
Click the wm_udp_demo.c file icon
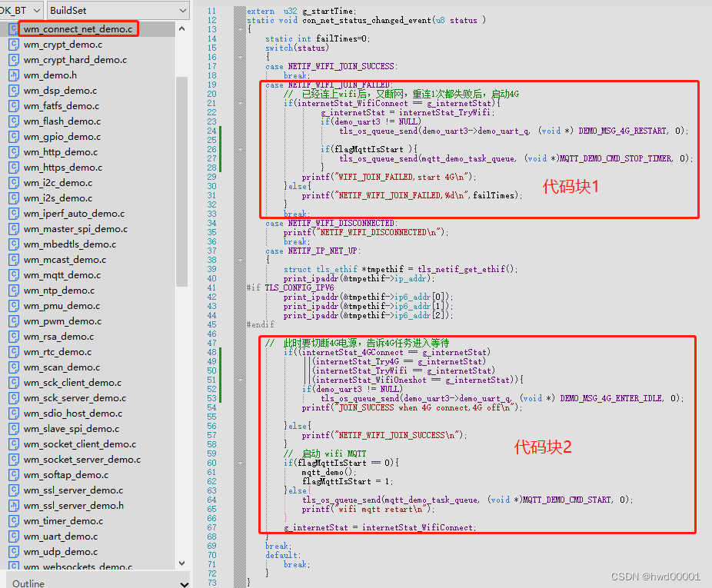tap(14, 552)
